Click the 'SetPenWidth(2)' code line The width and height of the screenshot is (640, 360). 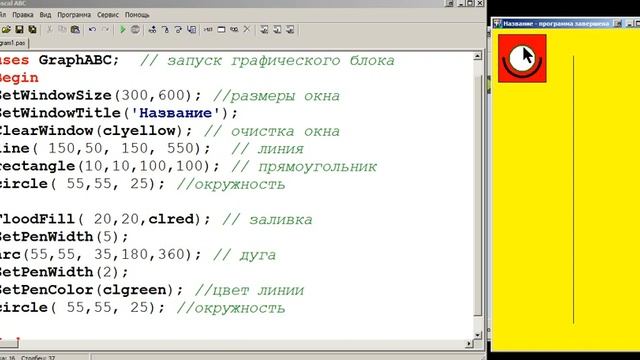click(64, 272)
